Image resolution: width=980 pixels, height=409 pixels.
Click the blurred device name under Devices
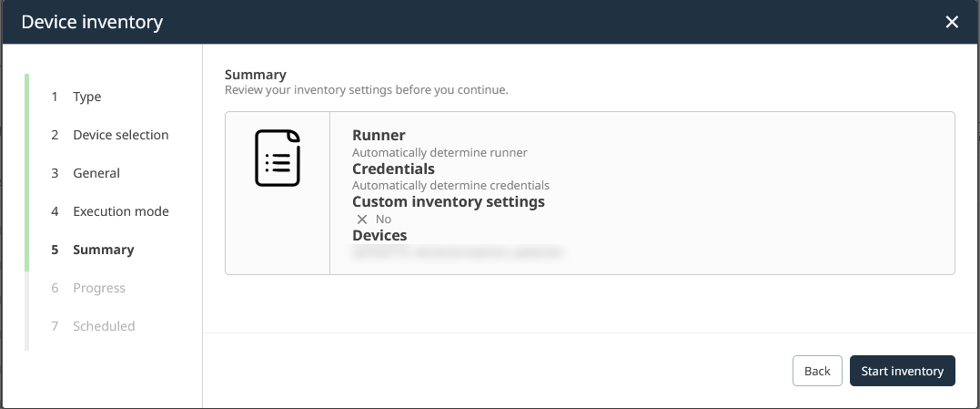[458, 251]
